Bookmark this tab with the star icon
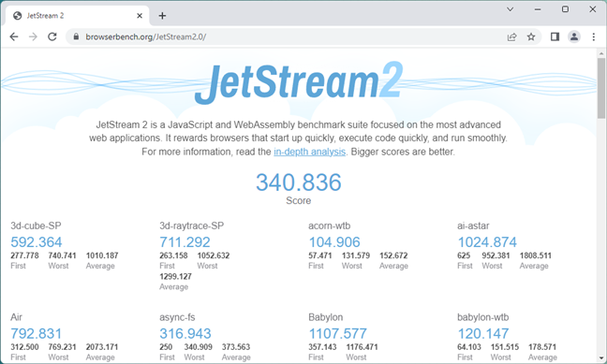The height and width of the screenshot is (364, 607). click(x=531, y=36)
